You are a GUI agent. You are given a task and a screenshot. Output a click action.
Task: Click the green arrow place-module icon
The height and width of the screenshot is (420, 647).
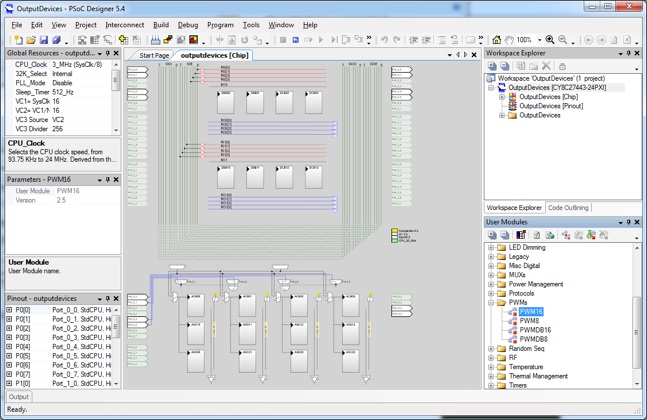tap(591, 235)
